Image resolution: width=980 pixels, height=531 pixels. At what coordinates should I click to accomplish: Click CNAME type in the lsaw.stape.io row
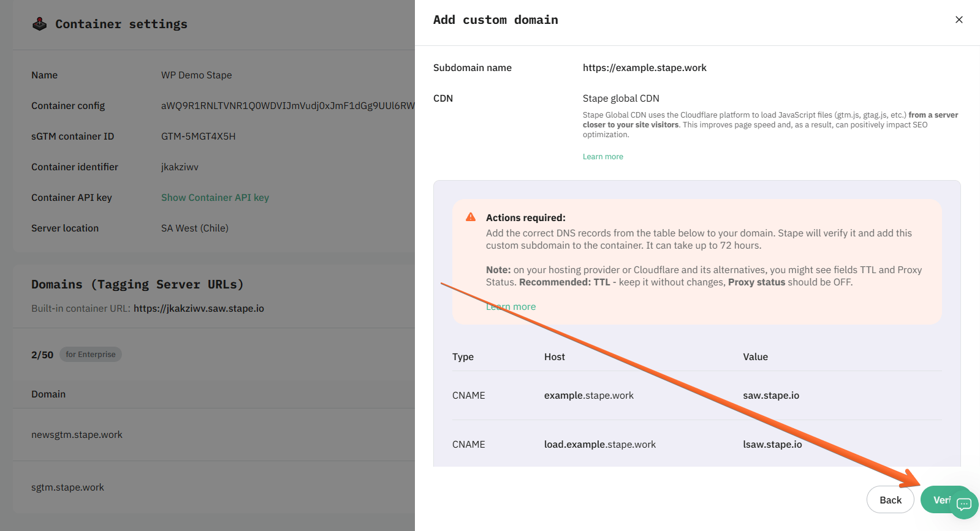(x=469, y=445)
